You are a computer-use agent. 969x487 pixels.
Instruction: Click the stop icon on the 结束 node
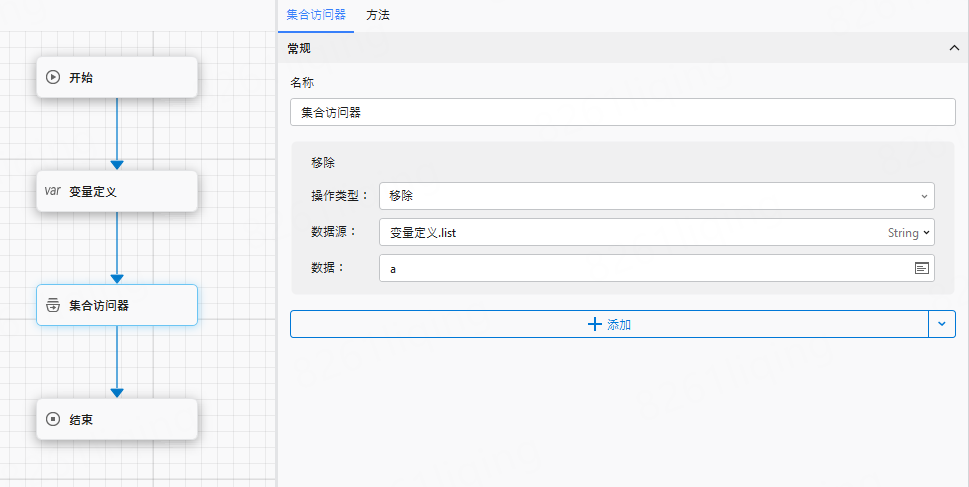[x=54, y=420]
